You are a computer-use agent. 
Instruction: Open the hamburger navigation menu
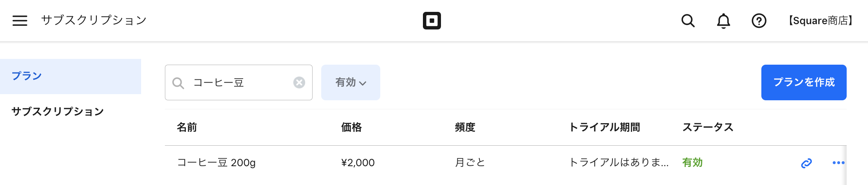click(20, 20)
